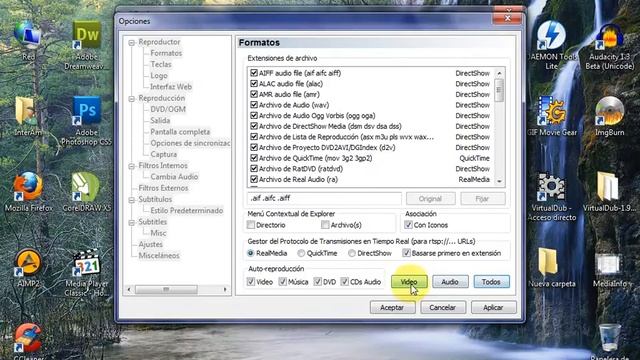Enable the Archivo(s) context menu checkbox
640x360 pixels.
tap(325, 225)
